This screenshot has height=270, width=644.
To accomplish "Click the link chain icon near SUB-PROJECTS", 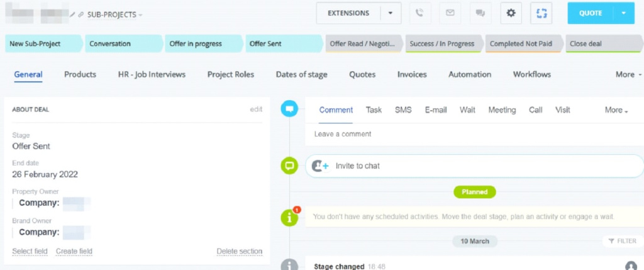I will tap(81, 14).
